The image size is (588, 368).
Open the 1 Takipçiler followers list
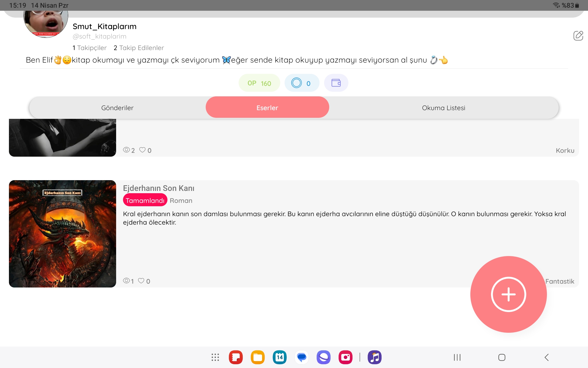(90, 48)
